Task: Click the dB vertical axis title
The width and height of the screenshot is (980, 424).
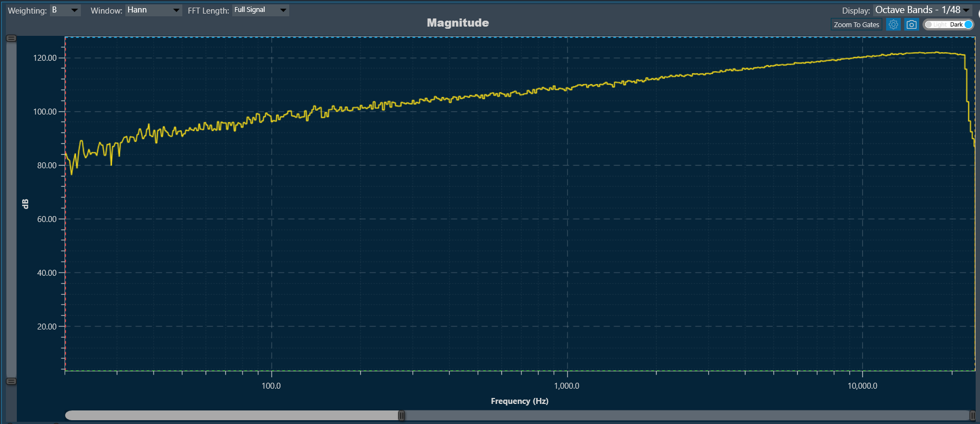Action: [x=25, y=204]
